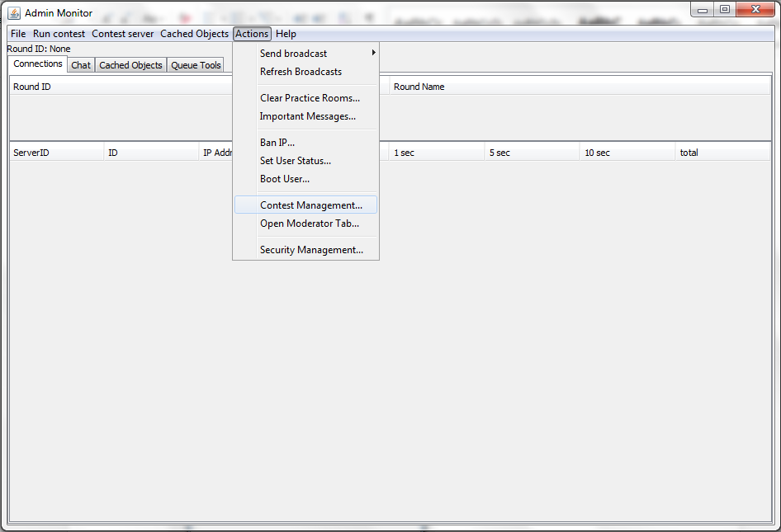
Task: Select Ban IP menu entry
Action: click(x=277, y=143)
